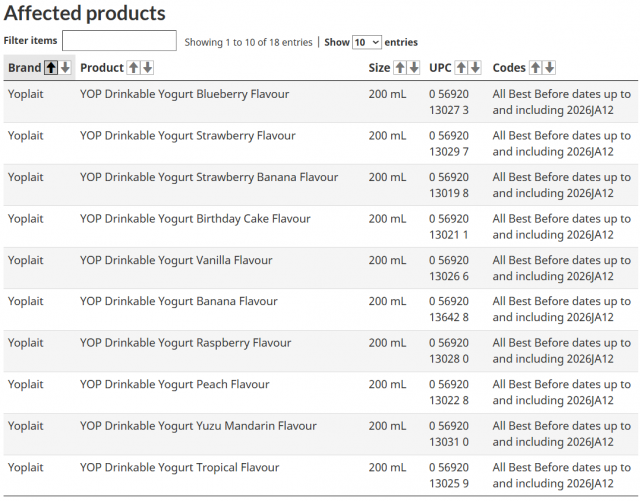The image size is (640, 501).
Task: Sort Size column ascending using up arrow
Action: click(400, 68)
